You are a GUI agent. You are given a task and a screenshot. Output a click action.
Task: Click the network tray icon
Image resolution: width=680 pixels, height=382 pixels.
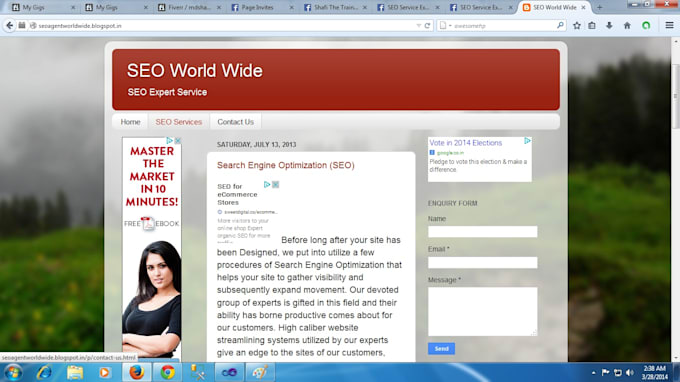[618, 372]
